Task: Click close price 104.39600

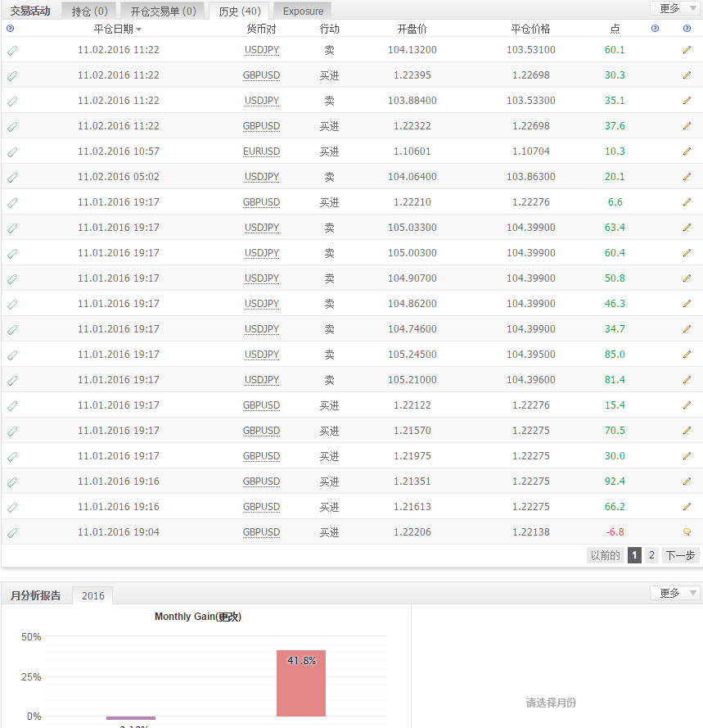Action: tap(531, 380)
